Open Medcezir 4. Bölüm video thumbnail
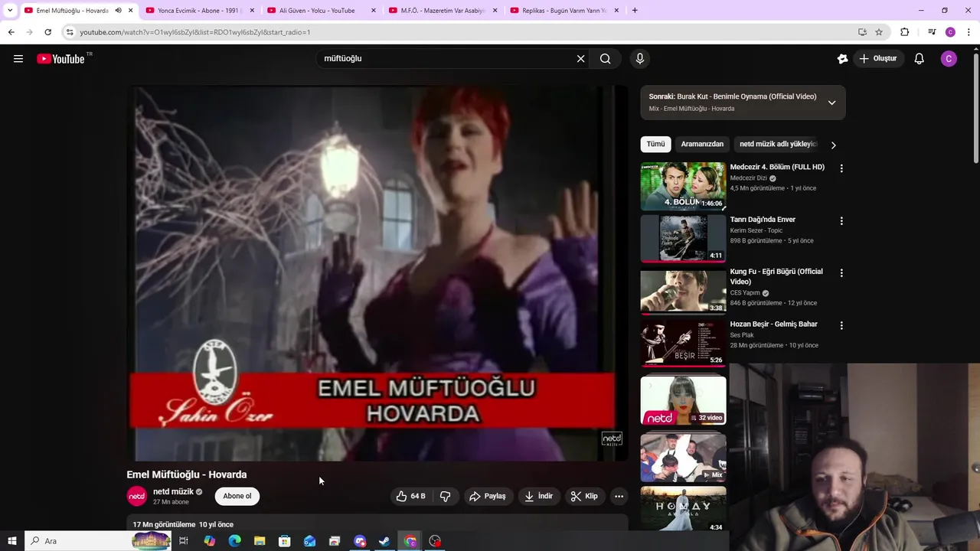 pyautogui.click(x=683, y=186)
